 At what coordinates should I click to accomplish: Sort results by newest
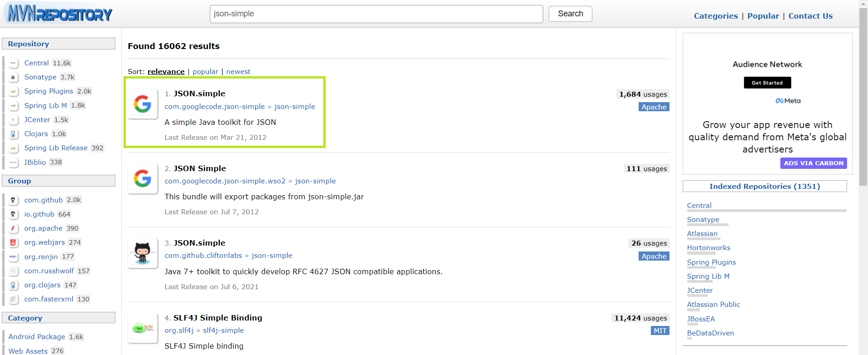pyautogui.click(x=238, y=72)
